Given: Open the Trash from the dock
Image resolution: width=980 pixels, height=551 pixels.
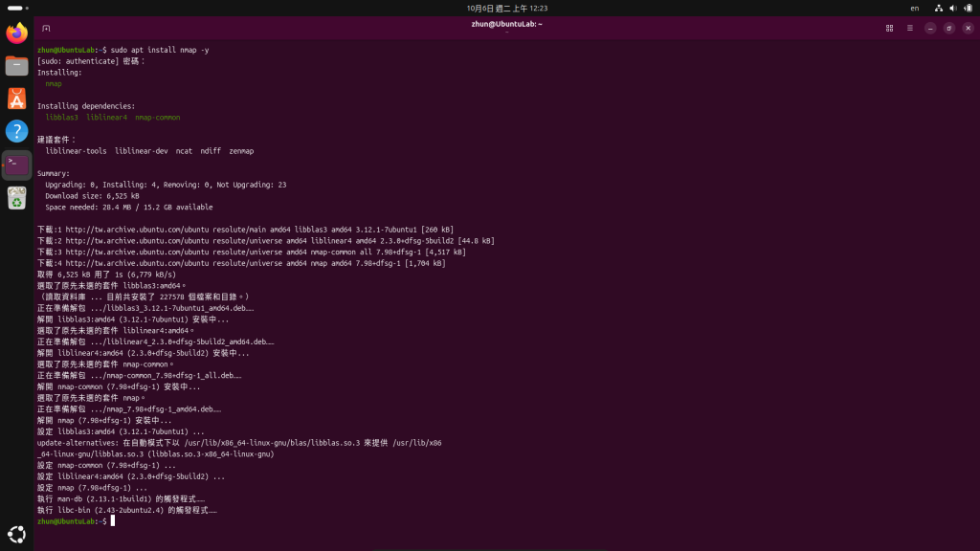Looking at the screenshot, I should pyautogui.click(x=17, y=198).
